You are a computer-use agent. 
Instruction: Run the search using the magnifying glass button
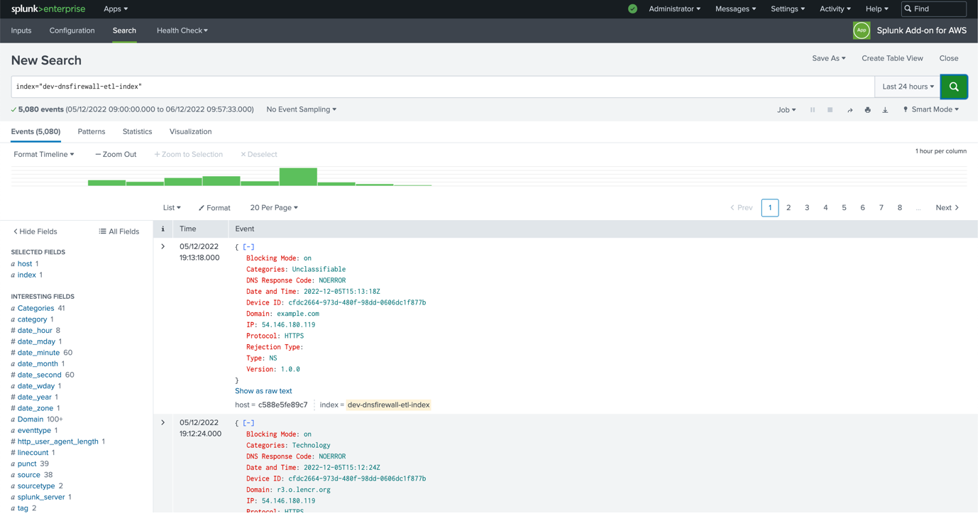(x=954, y=86)
